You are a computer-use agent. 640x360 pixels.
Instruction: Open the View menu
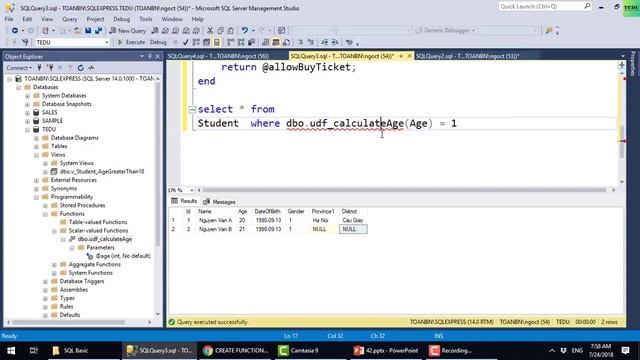click(x=47, y=19)
